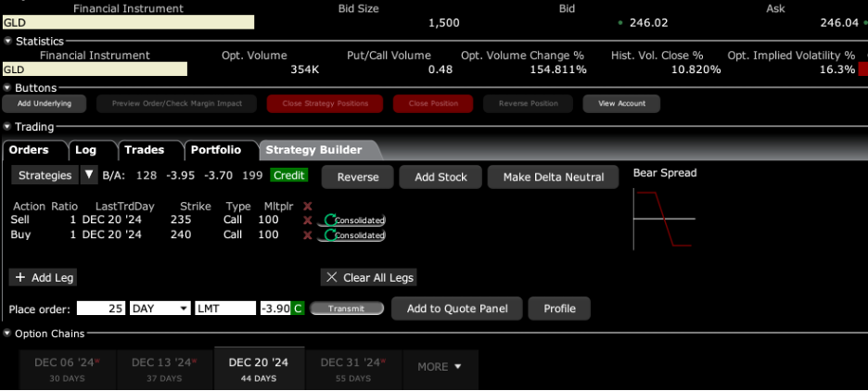868x391 pixels.
Task: Expand the MORE expirations dropdown
Action: tap(439, 367)
